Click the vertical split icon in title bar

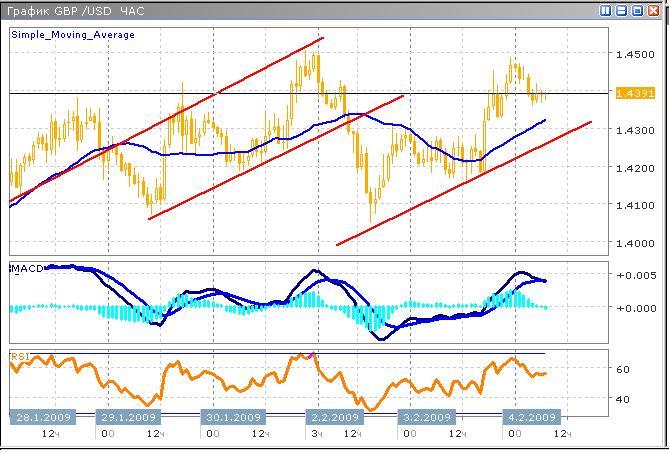pos(607,10)
